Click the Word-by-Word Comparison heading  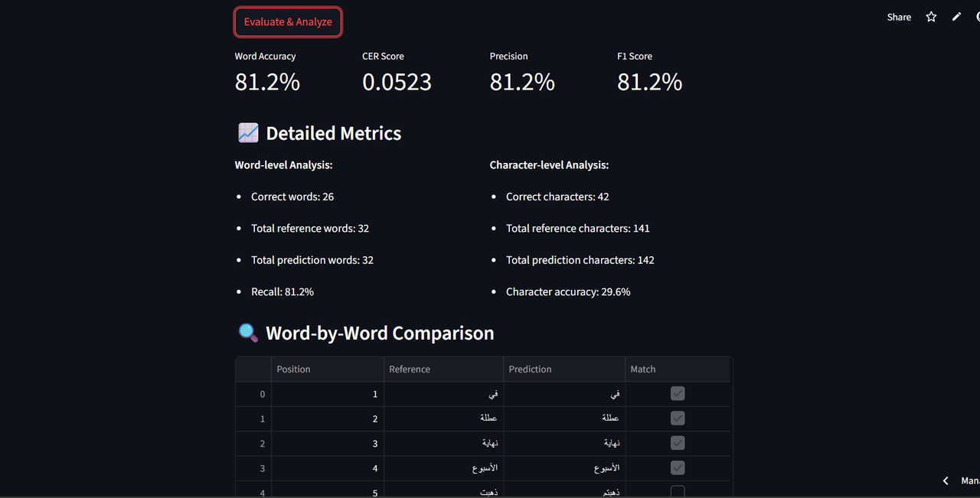[380, 334]
